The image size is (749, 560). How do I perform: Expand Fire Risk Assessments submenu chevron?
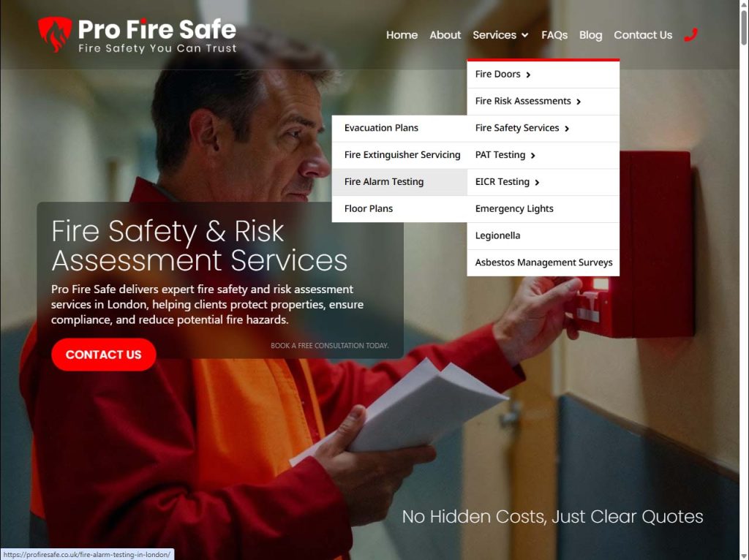click(x=579, y=102)
